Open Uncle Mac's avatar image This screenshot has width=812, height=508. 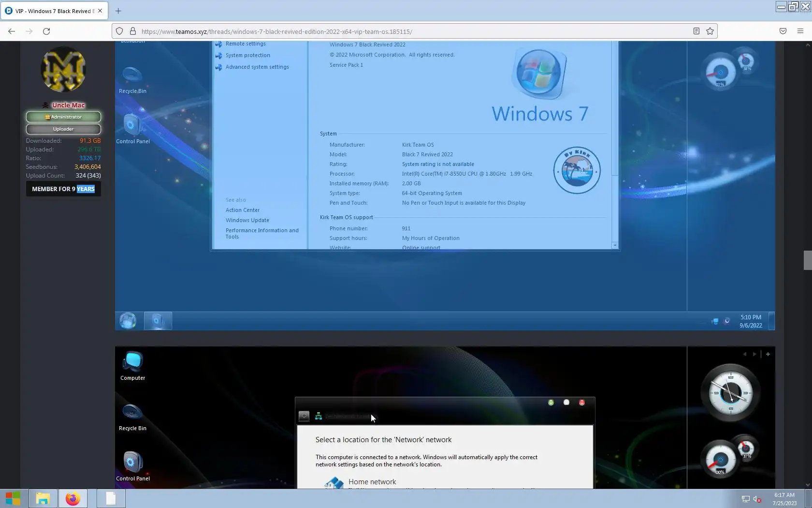[63, 70]
